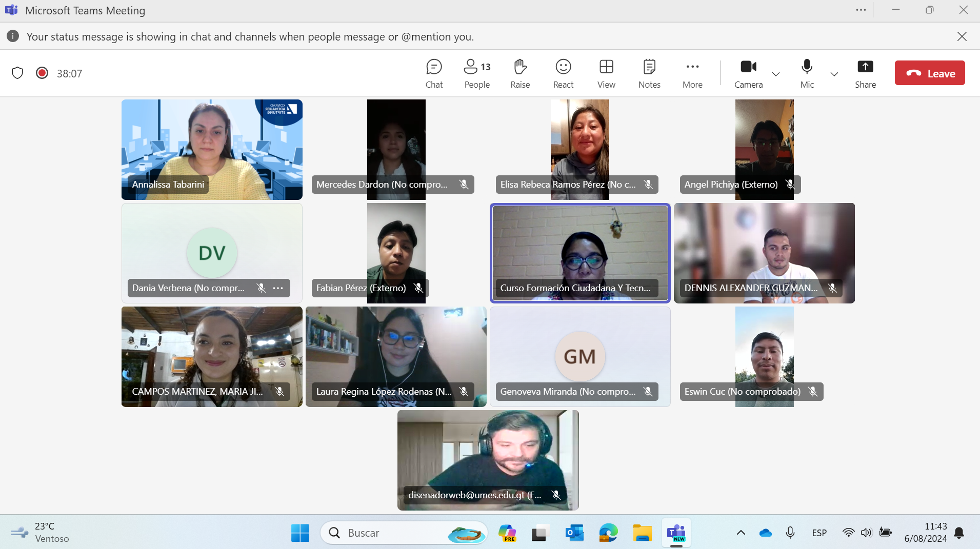Open Outlook from the taskbar
This screenshot has height=549, width=980.
pos(574,533)
